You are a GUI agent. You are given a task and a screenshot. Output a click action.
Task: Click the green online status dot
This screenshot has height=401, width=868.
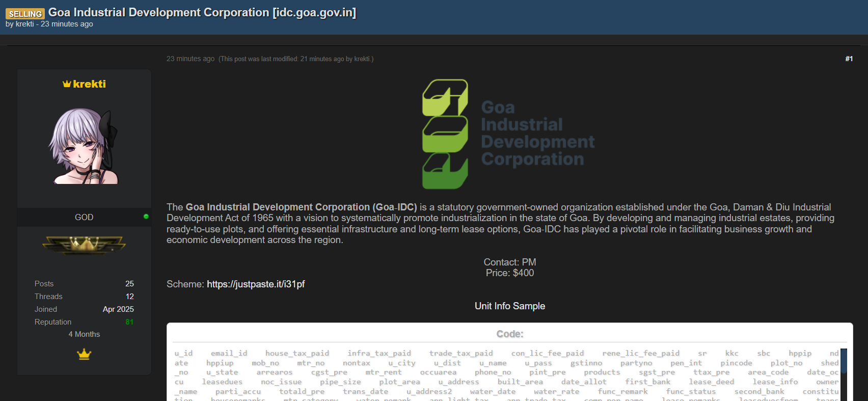(146, 217)
